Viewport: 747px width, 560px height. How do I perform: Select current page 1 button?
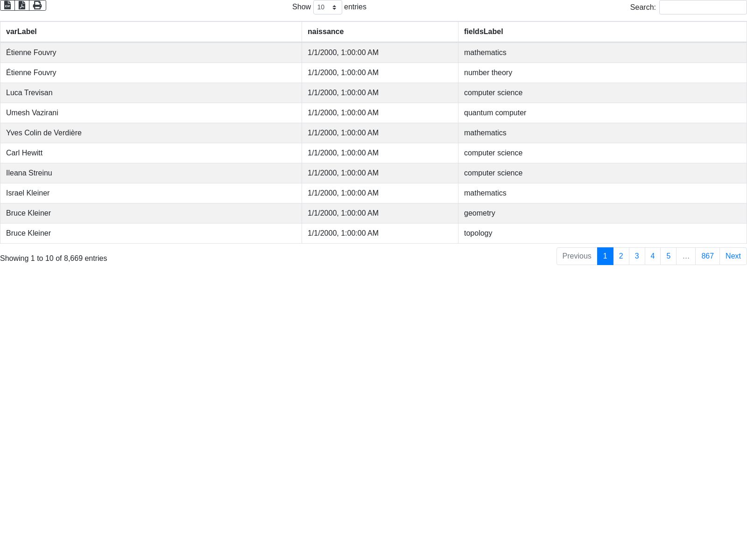pyautogui.click(x=605, y=256)
